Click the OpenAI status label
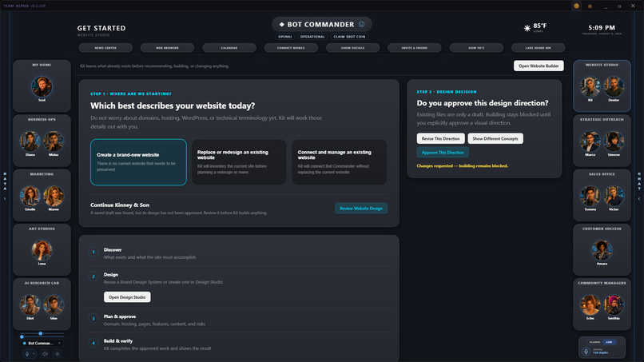Image resolution: width=644 pixels, height=362 pixels. (285, 37)
